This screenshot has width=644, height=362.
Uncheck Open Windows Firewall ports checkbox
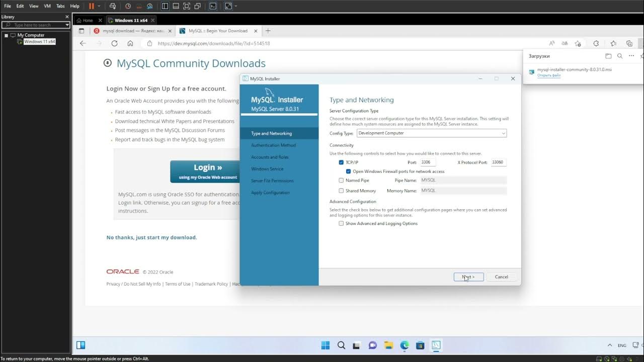pyautogui.click(x=348, y=171)
